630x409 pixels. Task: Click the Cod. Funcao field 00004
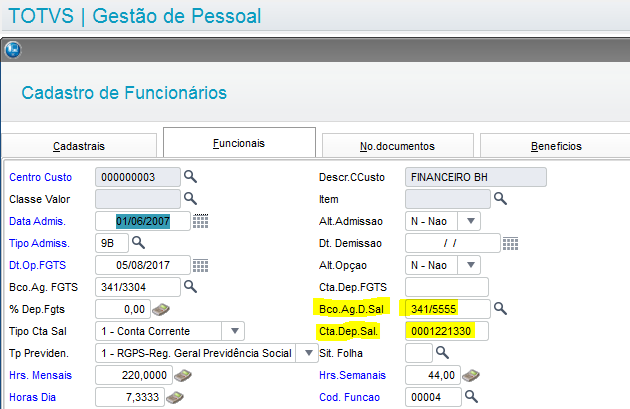[x=433, y=397]
